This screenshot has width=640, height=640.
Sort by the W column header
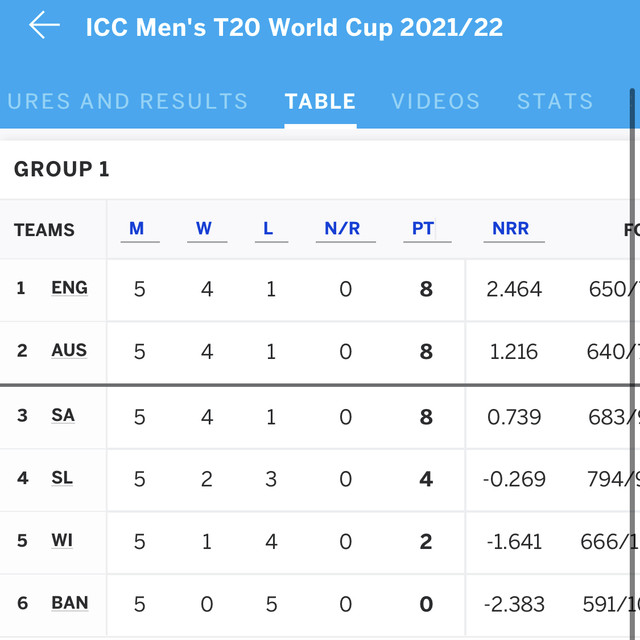point(204,229)
